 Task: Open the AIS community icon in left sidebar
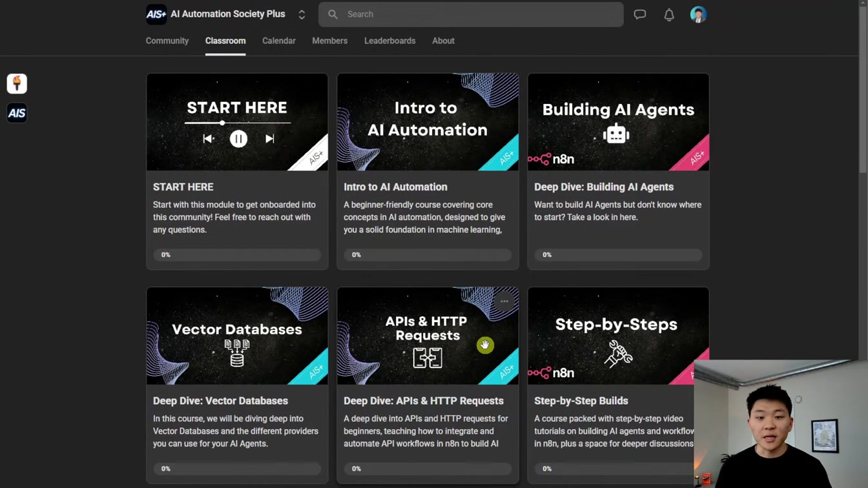(17, 114)
